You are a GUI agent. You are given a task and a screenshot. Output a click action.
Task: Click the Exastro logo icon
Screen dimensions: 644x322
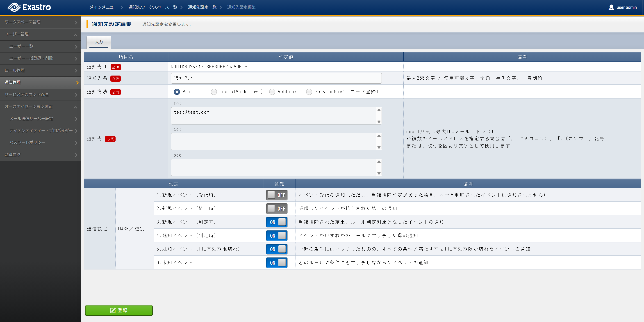[x=14, y=7]
